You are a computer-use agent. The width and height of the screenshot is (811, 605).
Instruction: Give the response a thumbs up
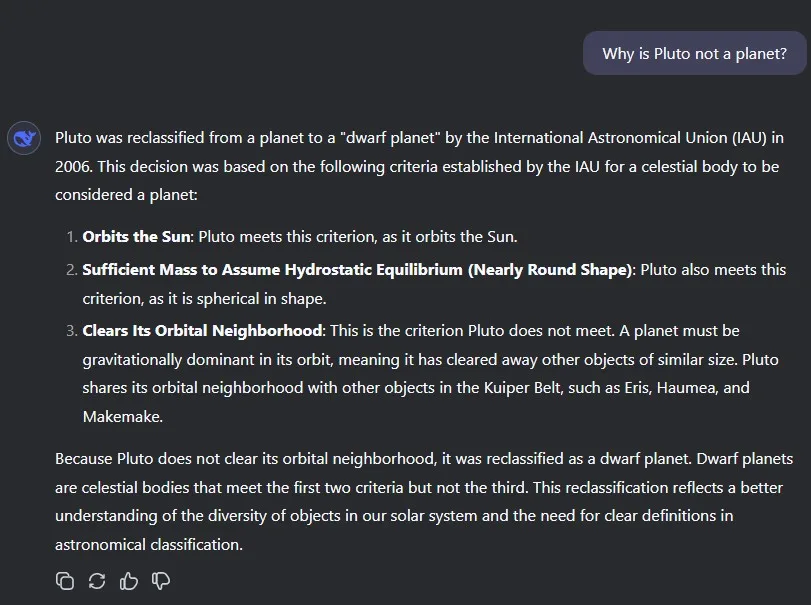point(128,580)
